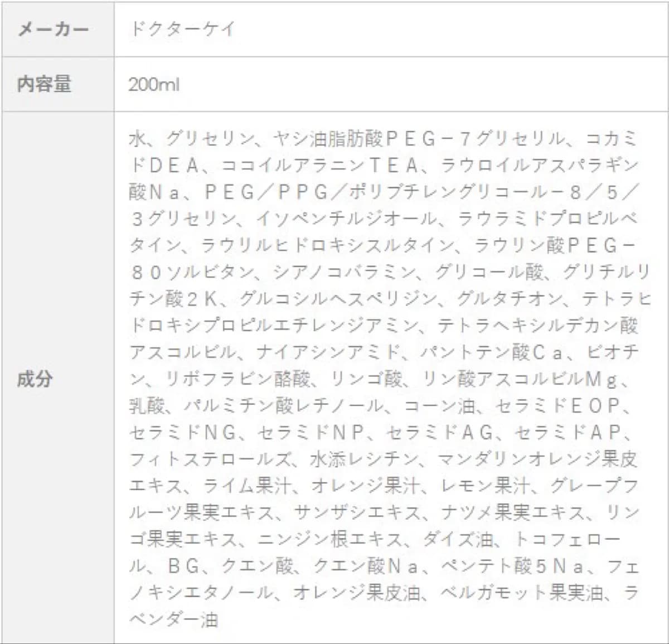Click ラウリルヒドロキシスルタイン in the ingredients

point(327,245)
